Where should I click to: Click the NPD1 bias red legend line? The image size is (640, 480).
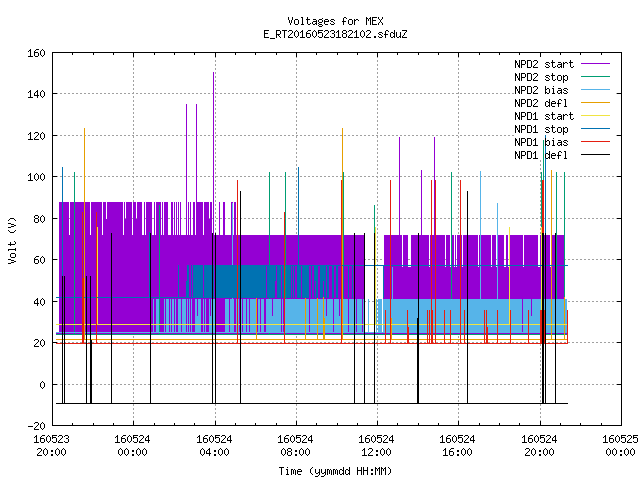[596, 142]
